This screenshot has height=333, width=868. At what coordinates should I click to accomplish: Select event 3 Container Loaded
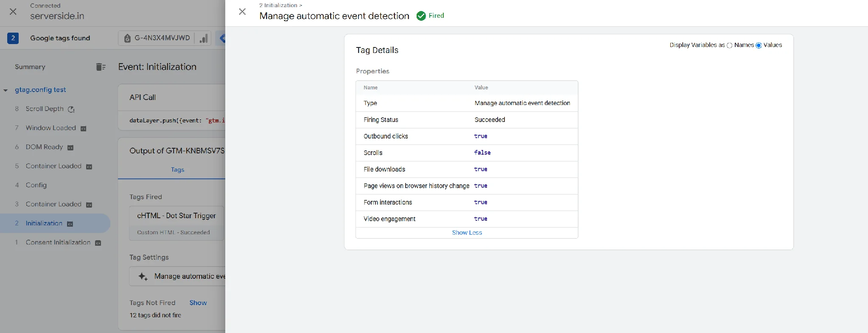(53, 204)
